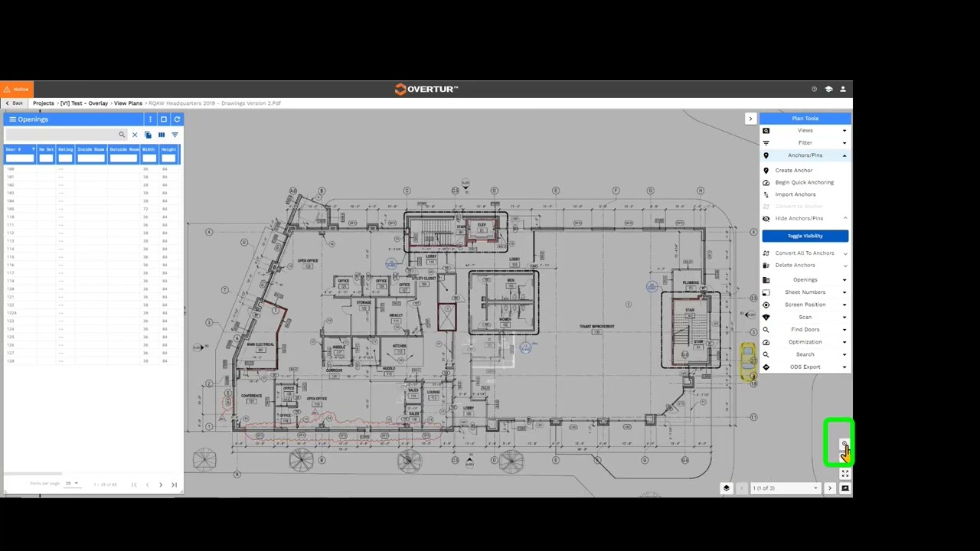Clear the Openings search
This screenshot has height=551, width=980.
point(135,135)
